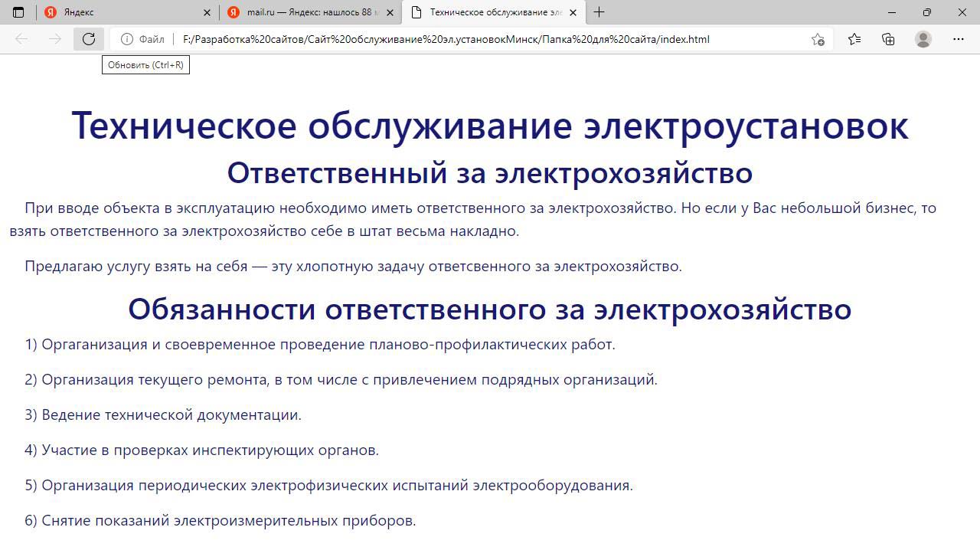Click the Refresh page button
This screenshot has width=980, height=560.
[89, 39]
